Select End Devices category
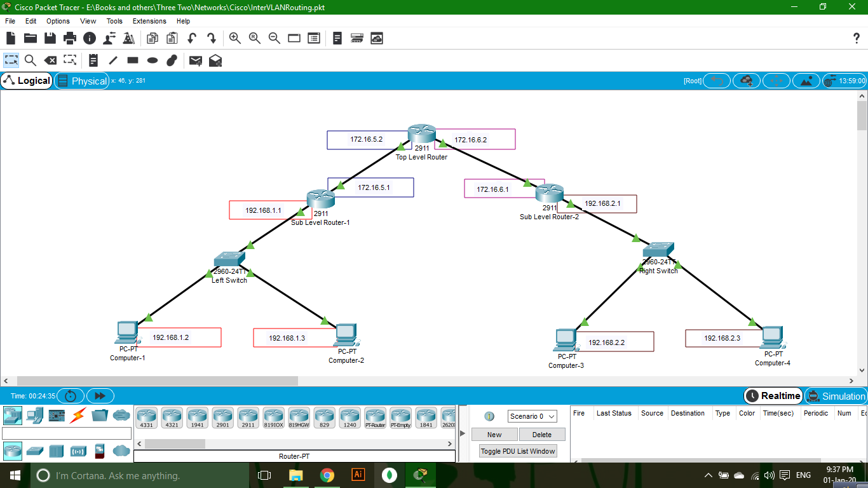This screenshot has width=868, height=488. [34, 416]
